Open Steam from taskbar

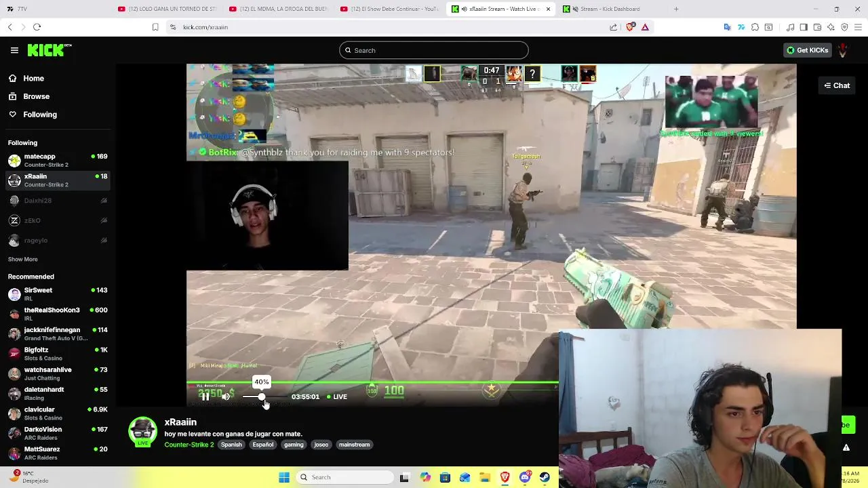tap(545, 477)
